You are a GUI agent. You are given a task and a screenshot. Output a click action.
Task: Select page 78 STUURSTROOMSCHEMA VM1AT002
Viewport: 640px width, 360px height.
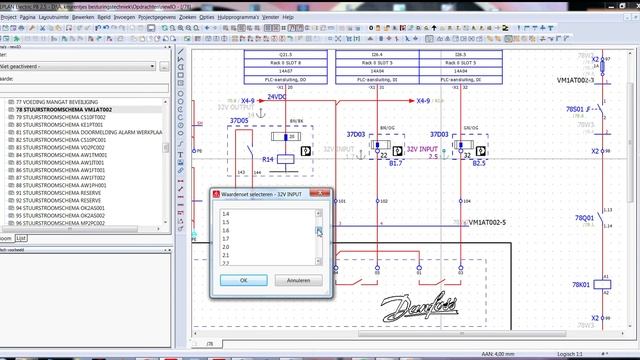(x=63, y=109)
